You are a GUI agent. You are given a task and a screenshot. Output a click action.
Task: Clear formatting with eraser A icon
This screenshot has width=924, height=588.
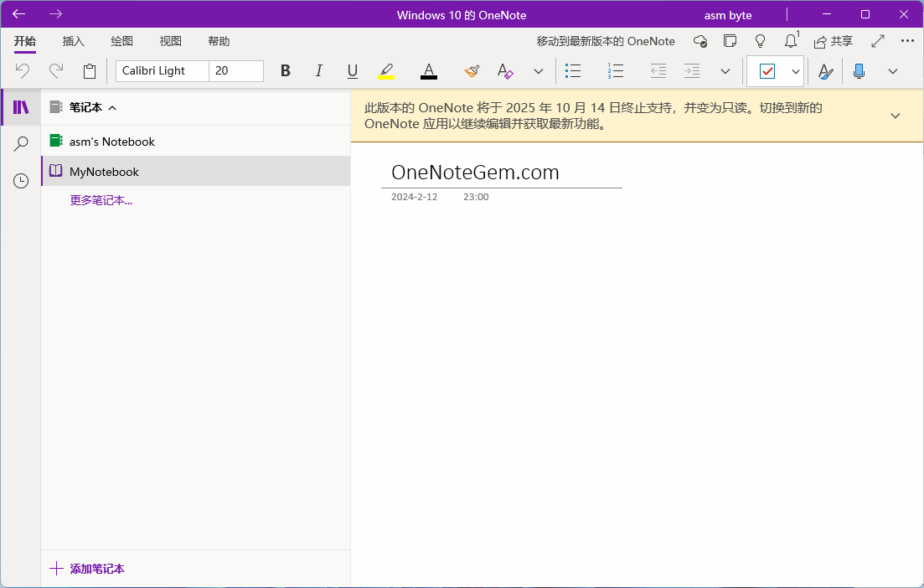pyautogui.click(x=505, y=71)
